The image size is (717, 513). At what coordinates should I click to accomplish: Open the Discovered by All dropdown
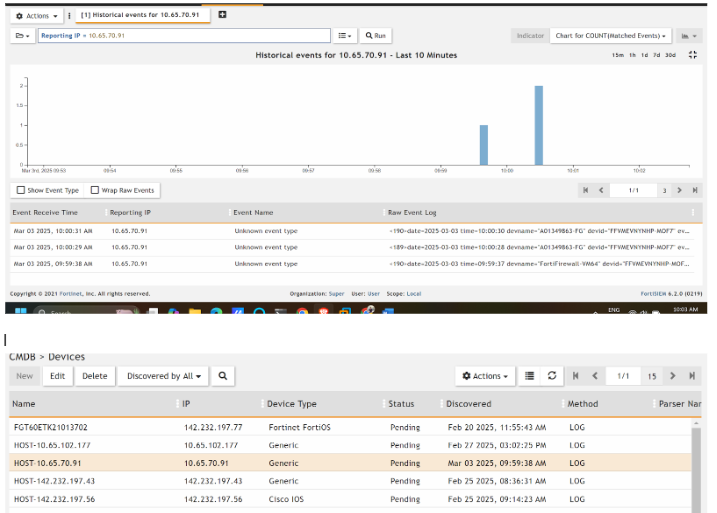coord(163,376)
